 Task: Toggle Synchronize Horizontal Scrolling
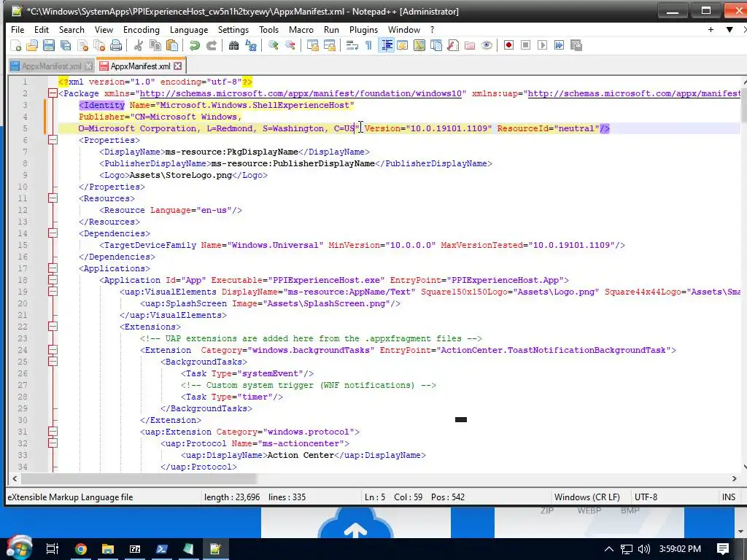(x=329, y=45)
